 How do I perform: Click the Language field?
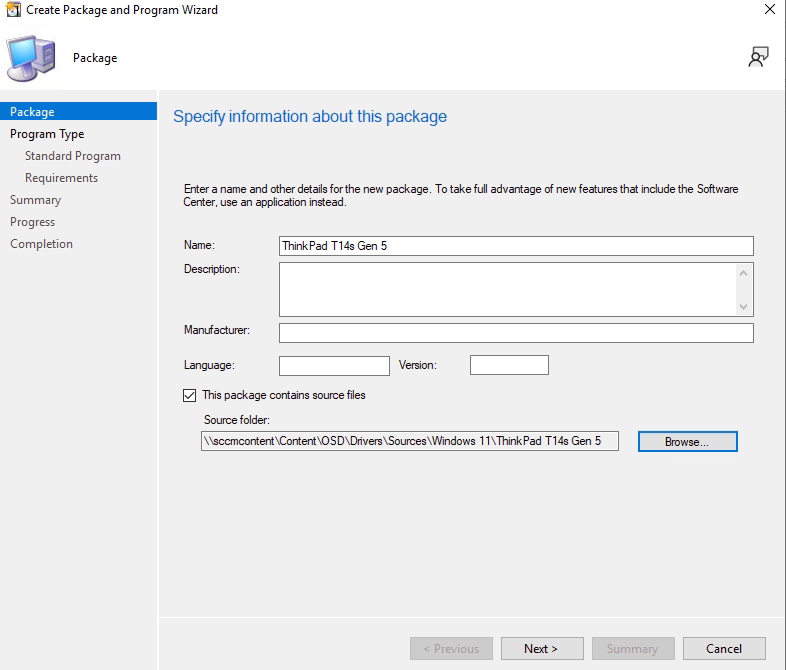pos(334,365)
